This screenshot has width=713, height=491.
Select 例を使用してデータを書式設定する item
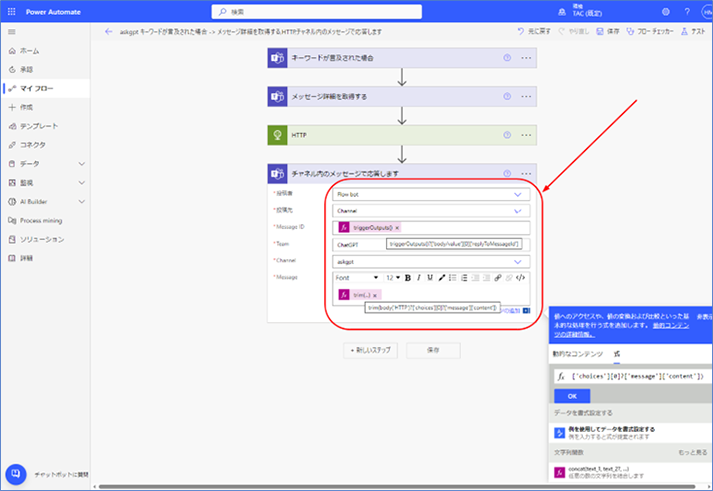tap(630, 433)
